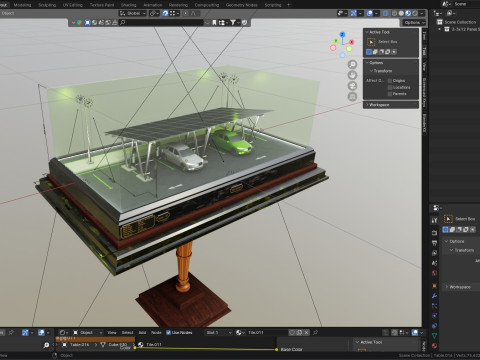Open the pivot point dropdown
This screenshot has width=480, height=360.
(x=154, y=13)
